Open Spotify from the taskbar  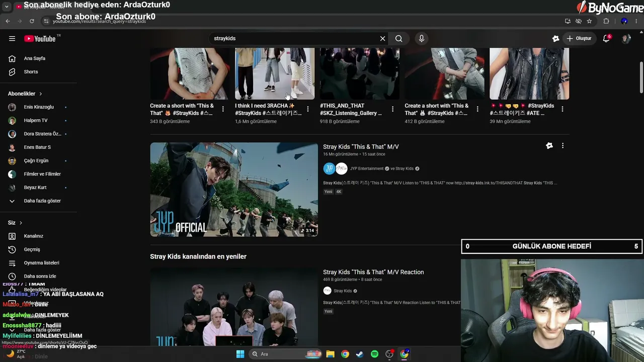point(374,354)
